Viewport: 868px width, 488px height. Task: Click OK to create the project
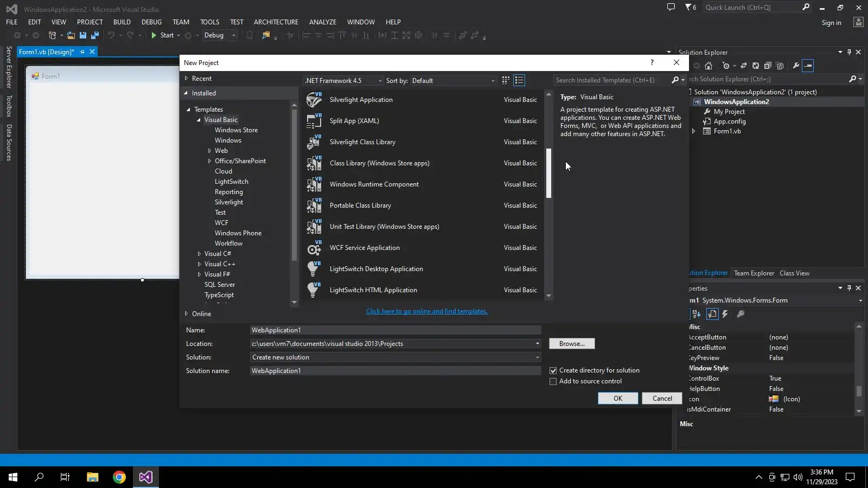click(618, 399)
